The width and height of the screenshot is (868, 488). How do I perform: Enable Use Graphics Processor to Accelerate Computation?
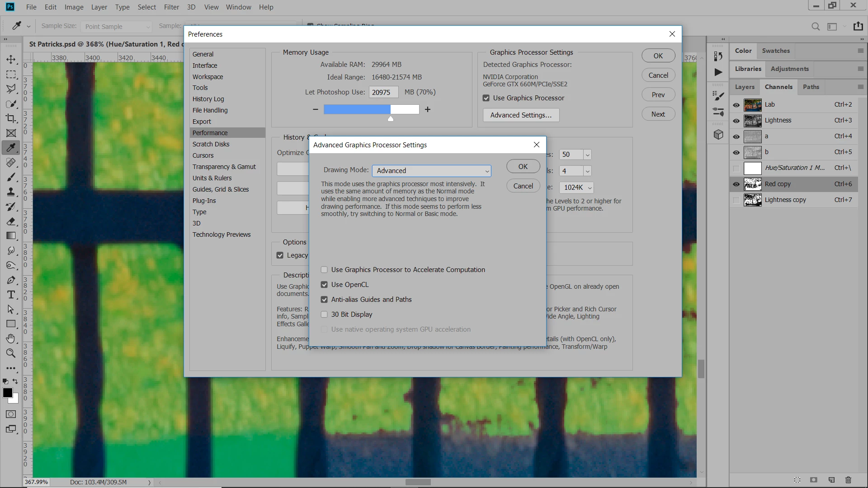click(x=324, y=270)
